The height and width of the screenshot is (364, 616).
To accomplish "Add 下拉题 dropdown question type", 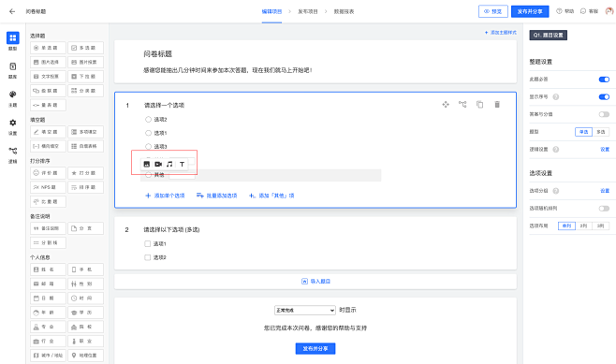I will [x=85, y=77].
